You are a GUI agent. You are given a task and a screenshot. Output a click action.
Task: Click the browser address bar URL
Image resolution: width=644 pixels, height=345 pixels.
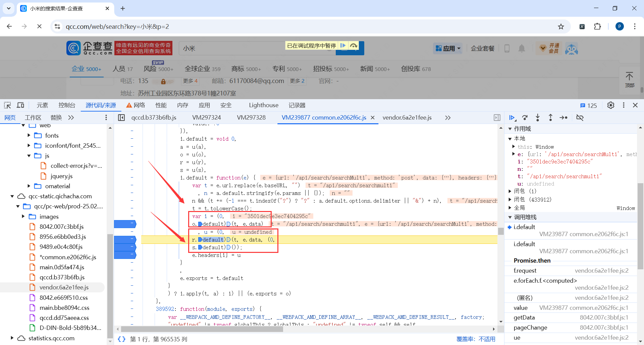point(117,26)
